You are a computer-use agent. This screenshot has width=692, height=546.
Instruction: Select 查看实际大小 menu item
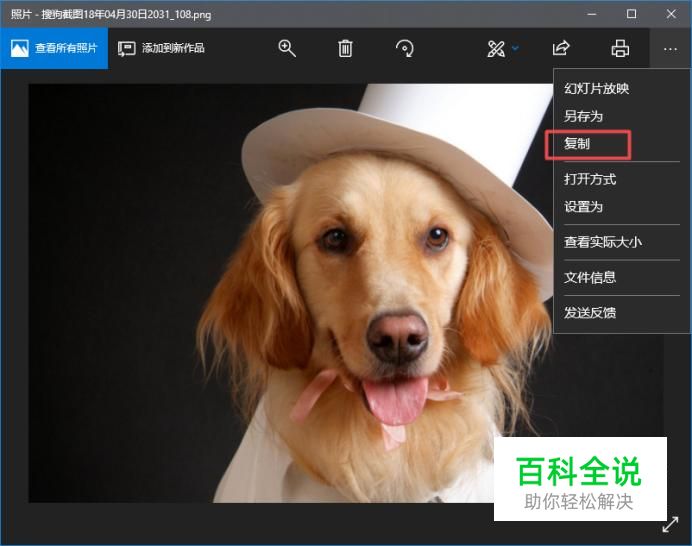click(603, 242)
